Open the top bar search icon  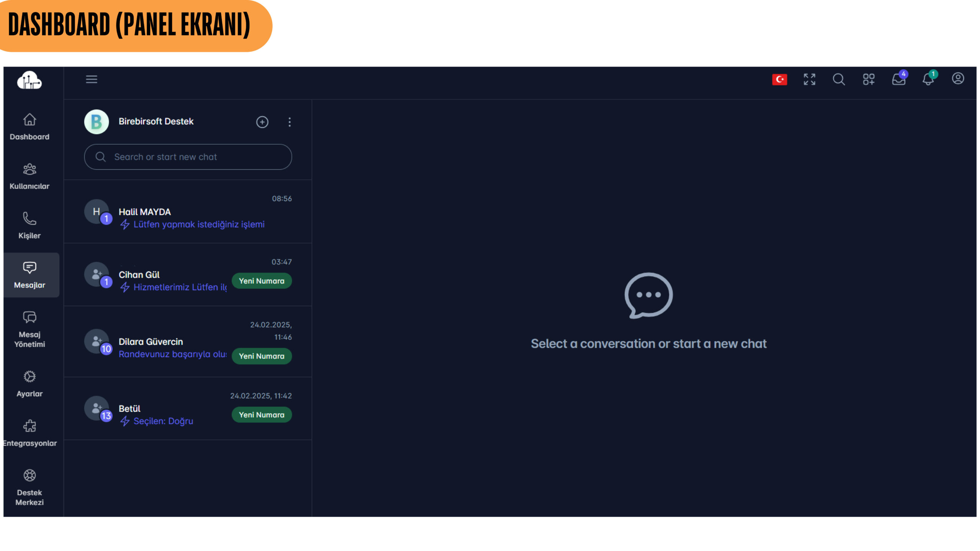point(839,79)
